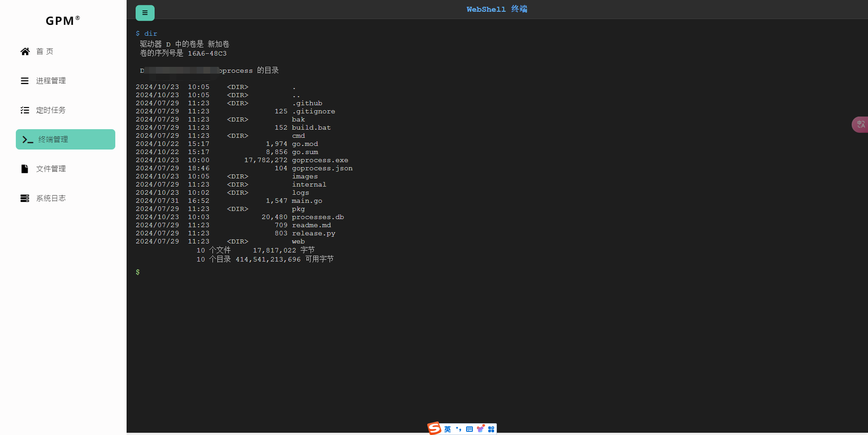
Task: Click the '414,541,213,696 可用字节' line
Action: click(x=285, y=259)
